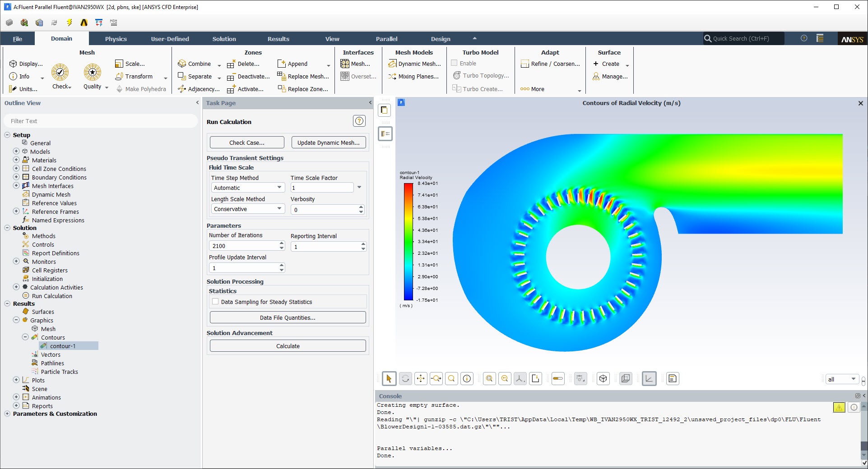868x469 pixels.
Task: Click Delete zones in the ribbon
Action: coord(243,64)
